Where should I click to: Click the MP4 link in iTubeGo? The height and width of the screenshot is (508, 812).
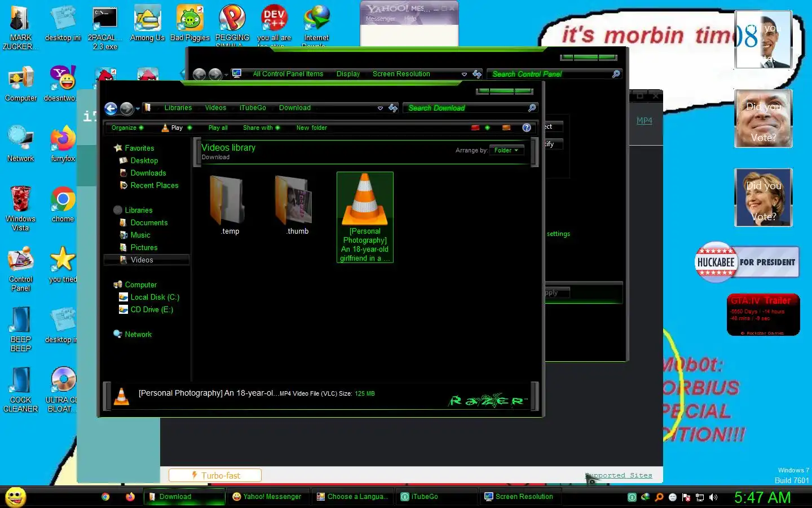pos(645,121)
